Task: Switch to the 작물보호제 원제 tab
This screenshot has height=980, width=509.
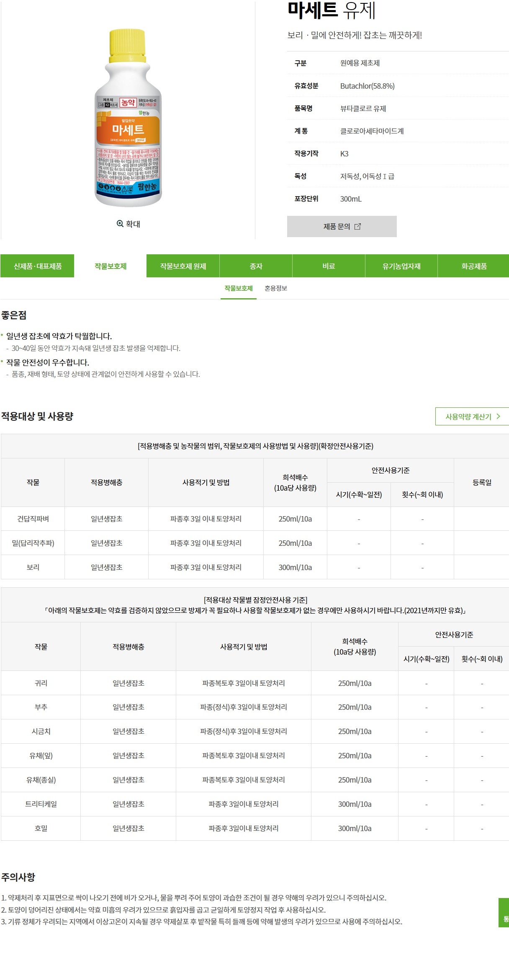Action: pos(183,266)
